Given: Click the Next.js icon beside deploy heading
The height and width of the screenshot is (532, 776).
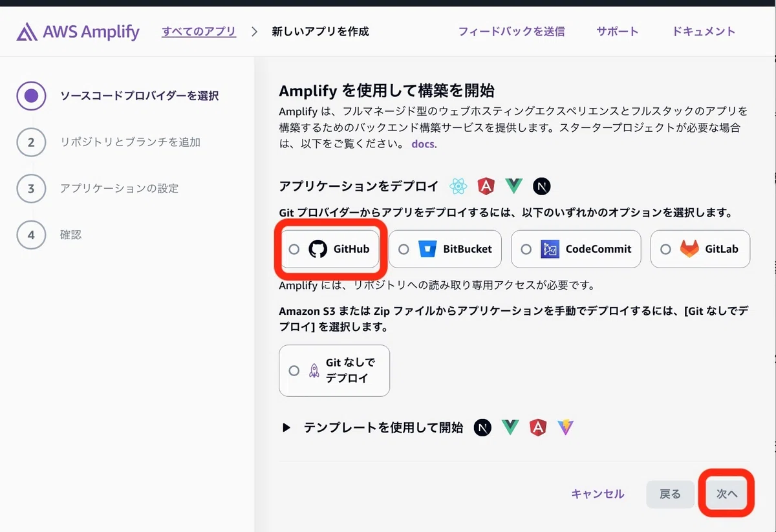Looking at the screenshot, I should pos(541,187).
